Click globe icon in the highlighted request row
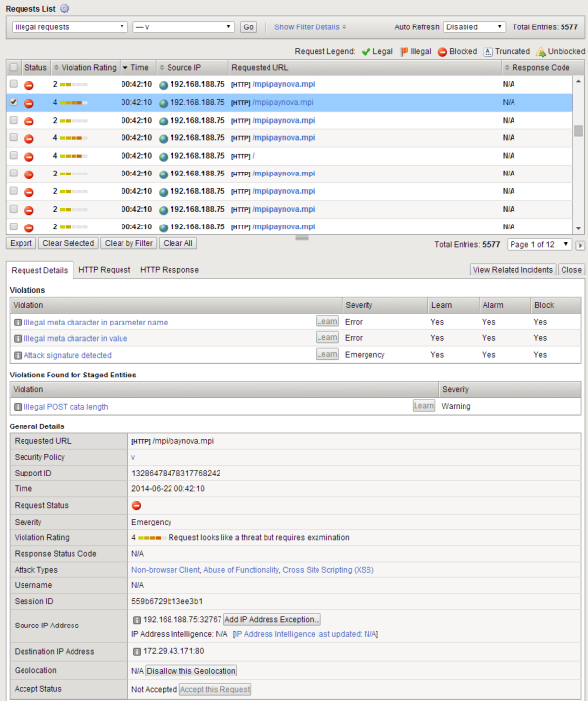The width and height of the screenshot is (588, 701). pos(164,102)
